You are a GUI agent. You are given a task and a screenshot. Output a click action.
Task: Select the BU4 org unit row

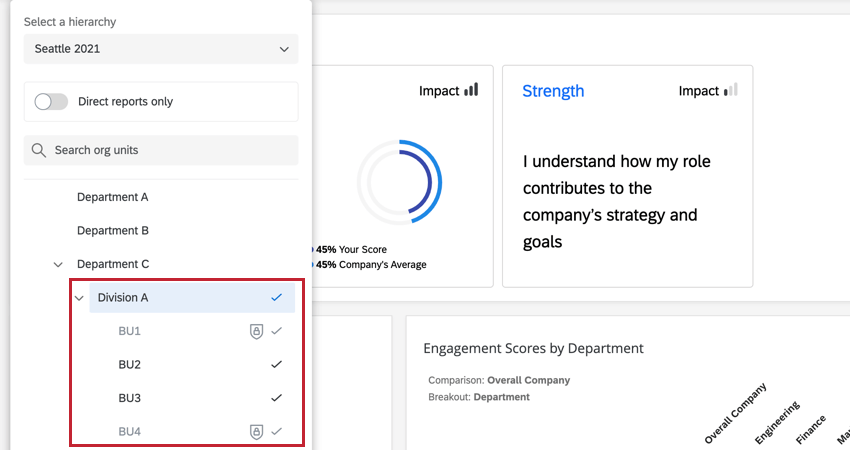(x=130, y=432)
